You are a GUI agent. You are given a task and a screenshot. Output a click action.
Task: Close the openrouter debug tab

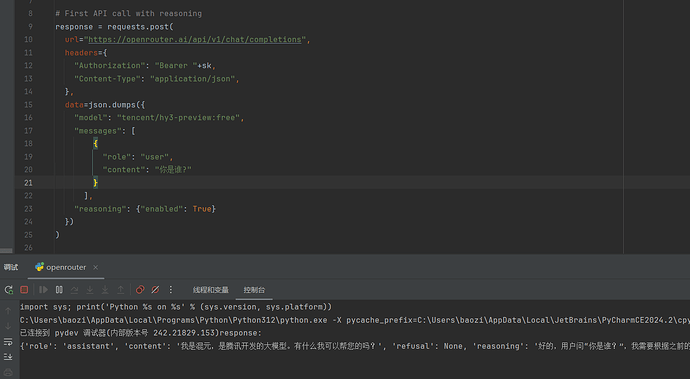pyautogui.click(x=95, y=267)
